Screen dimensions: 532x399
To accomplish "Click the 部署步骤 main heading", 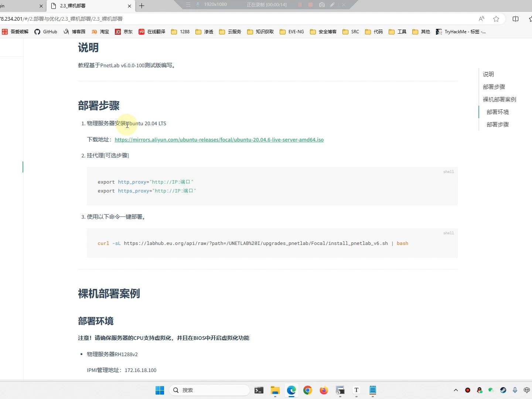I will coord(99,106).
